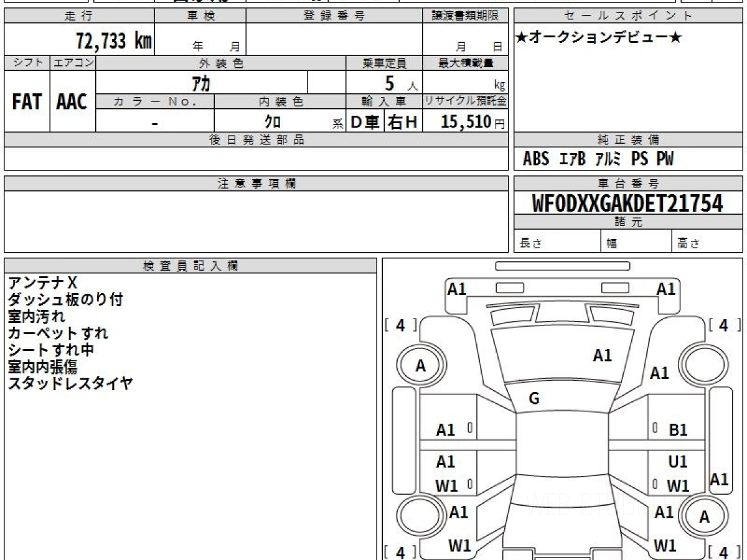Viewport: 747px width, 560px height.
Task: Click the 後日発送部品 section header
Action: (x=256, y=140)
